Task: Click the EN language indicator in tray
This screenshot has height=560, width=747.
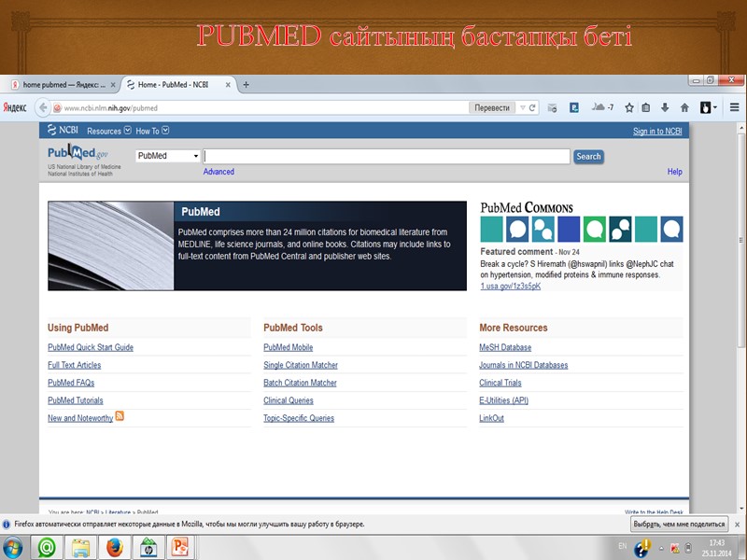Action: (622, 546)
